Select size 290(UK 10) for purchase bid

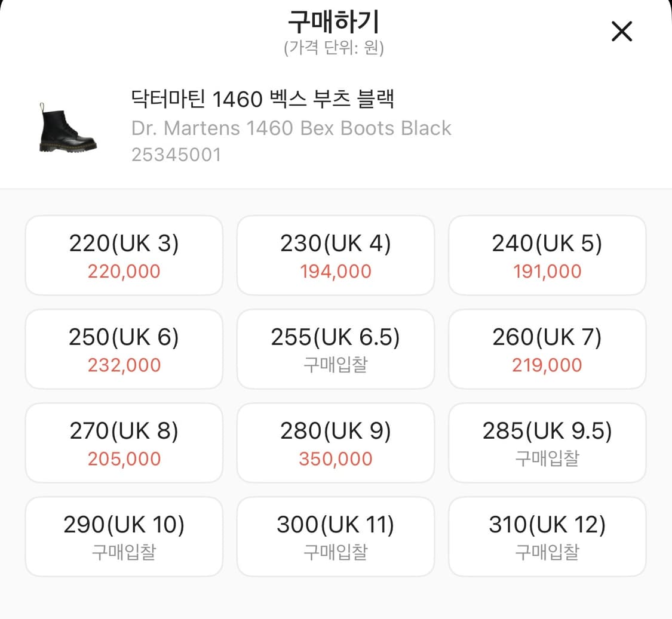click(124, 536)
